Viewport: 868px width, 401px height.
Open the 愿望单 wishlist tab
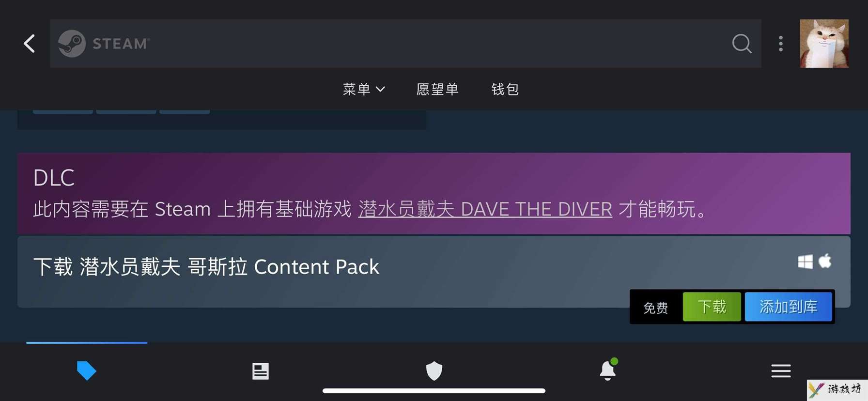(x=437, y=89)
